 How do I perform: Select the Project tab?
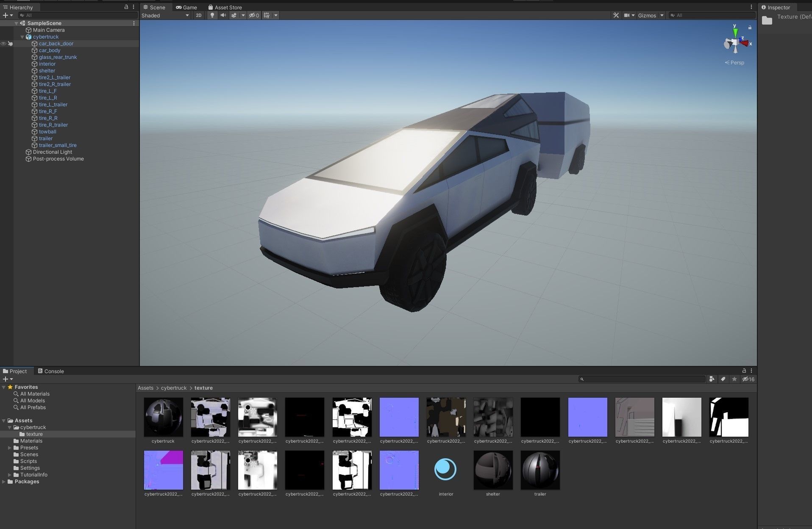(15, 371)
